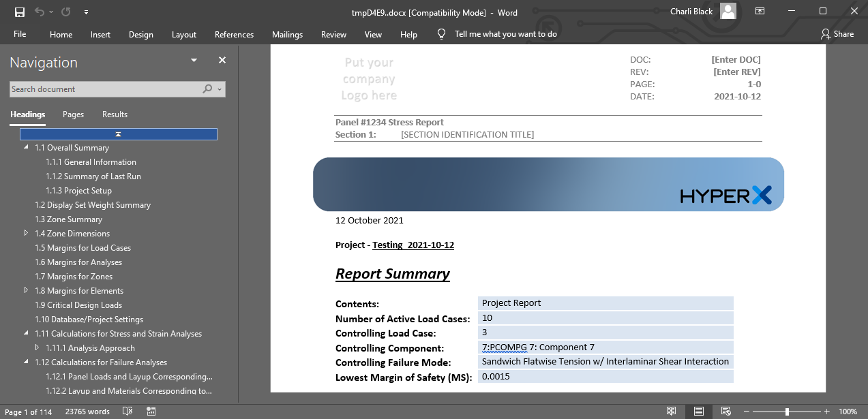
Task: Switch to the Home ribbon tab
Action: pos(61,34)
